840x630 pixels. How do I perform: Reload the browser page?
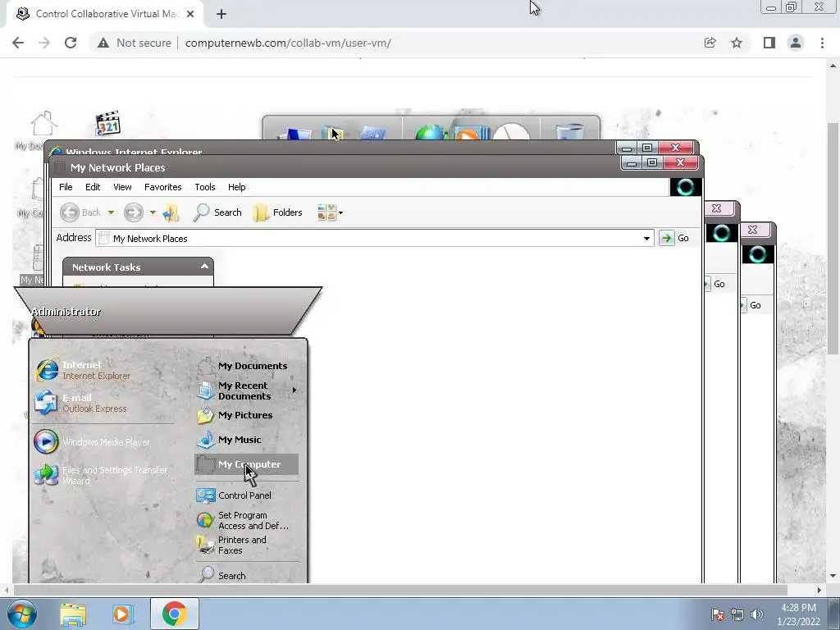[71, 43]
